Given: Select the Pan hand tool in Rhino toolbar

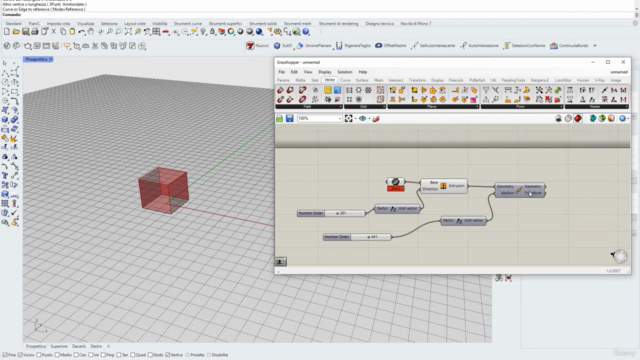Looking at the screenshot, I should 91,32.
